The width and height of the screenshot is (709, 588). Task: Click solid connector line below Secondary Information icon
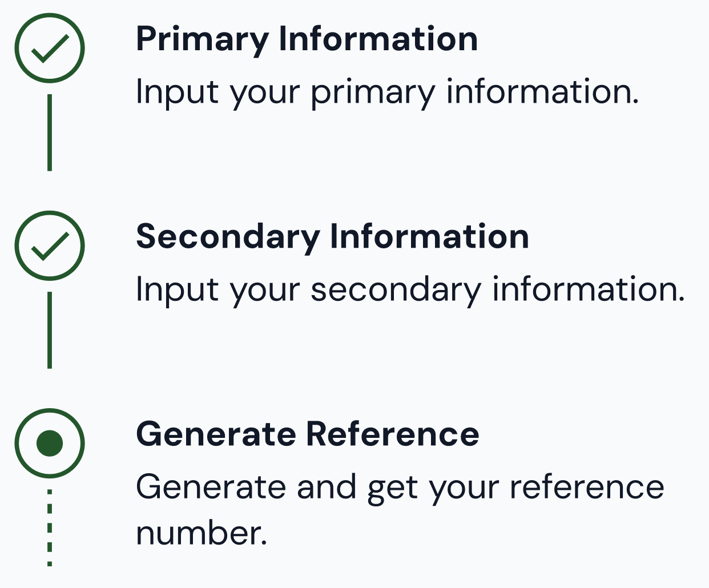[50, 330]
